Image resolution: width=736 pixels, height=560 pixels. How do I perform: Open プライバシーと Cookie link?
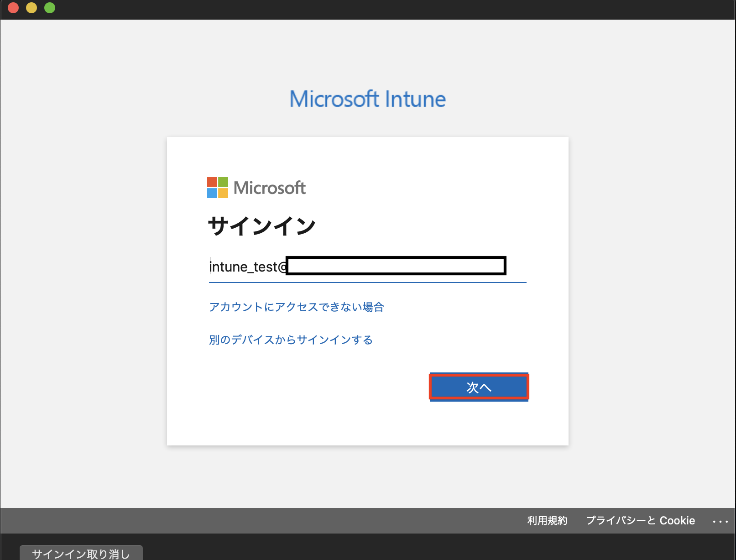(x=640, y=521)
